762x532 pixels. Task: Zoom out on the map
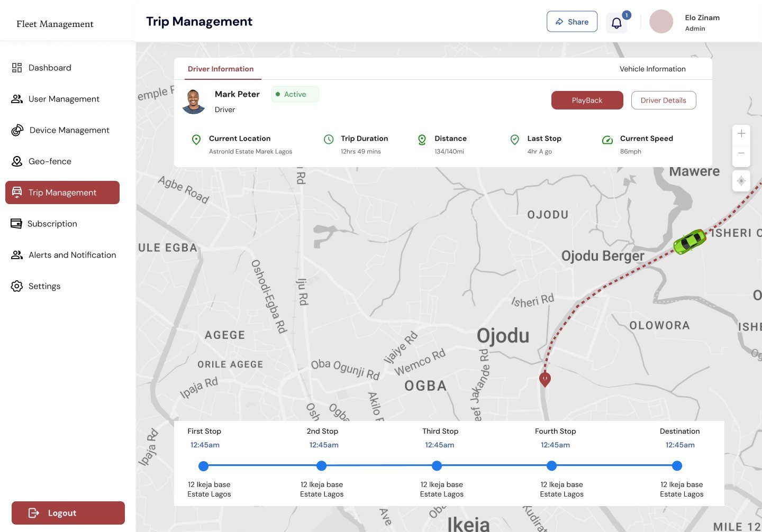[741, 154]
